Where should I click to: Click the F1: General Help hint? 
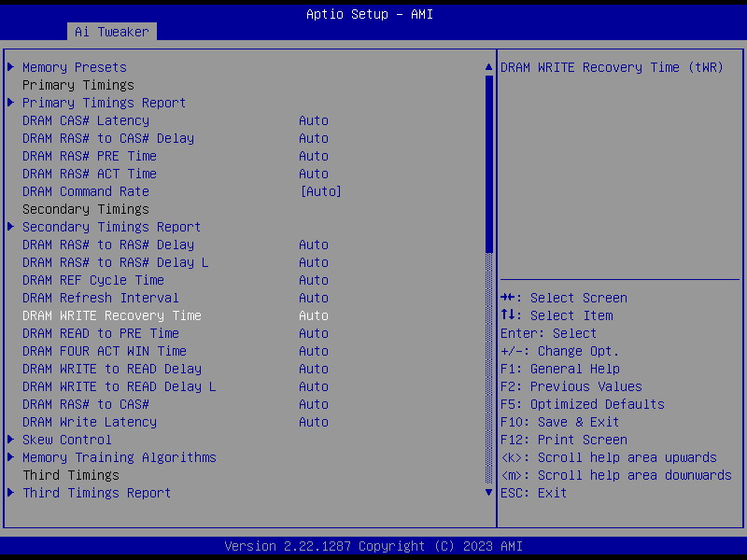tap(560, 369)
